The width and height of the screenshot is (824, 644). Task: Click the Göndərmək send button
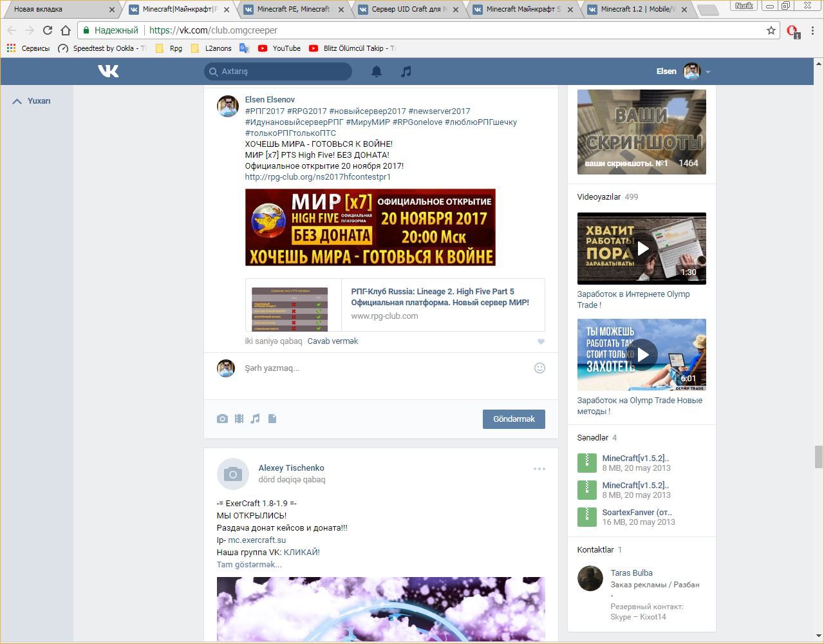pos(514,419)
